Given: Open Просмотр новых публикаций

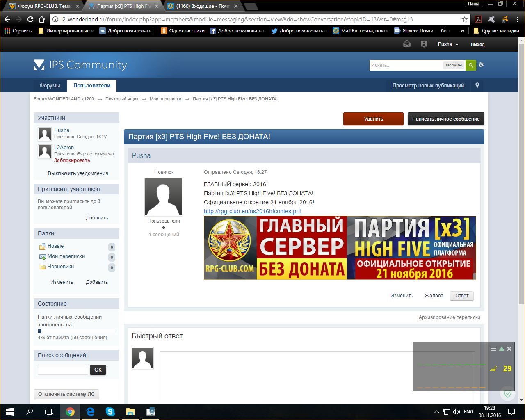Looking at the screenshot, I should pos(428,85).
